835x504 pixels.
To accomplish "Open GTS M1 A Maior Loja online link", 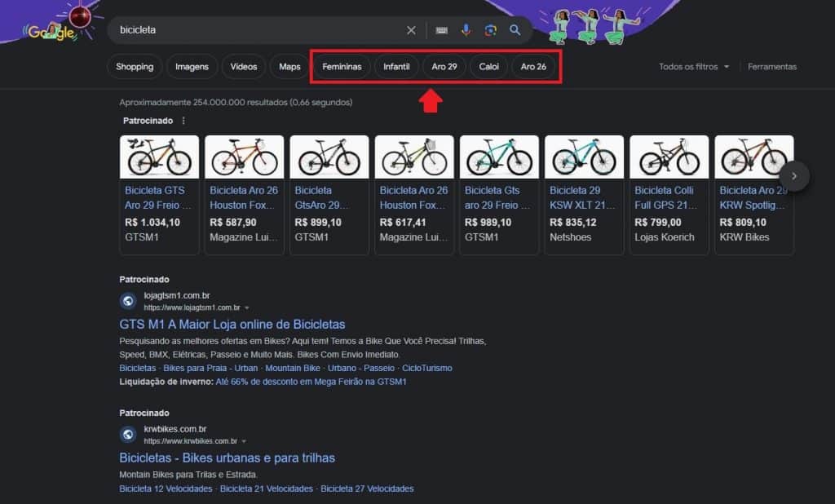I will click(232, 325).
